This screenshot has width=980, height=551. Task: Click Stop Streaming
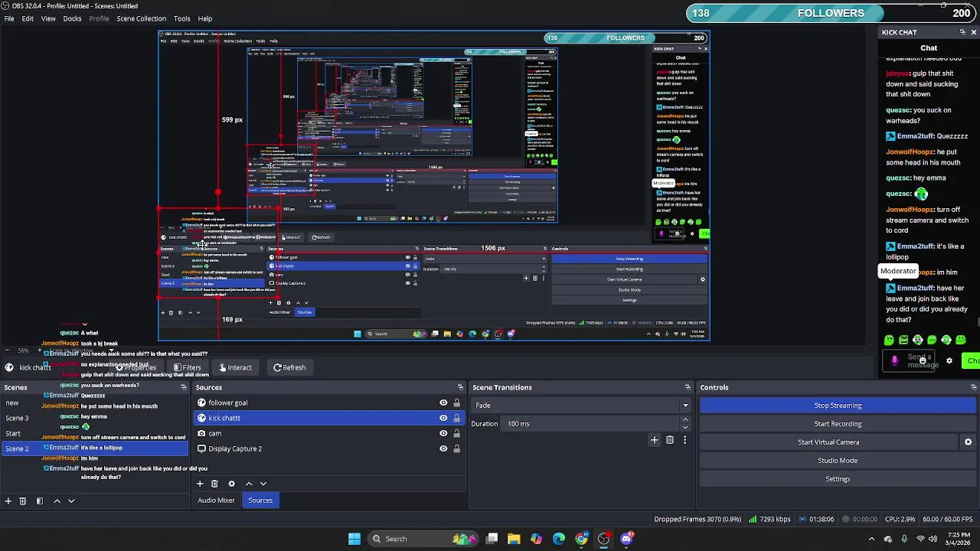click(x=838, y=406)
